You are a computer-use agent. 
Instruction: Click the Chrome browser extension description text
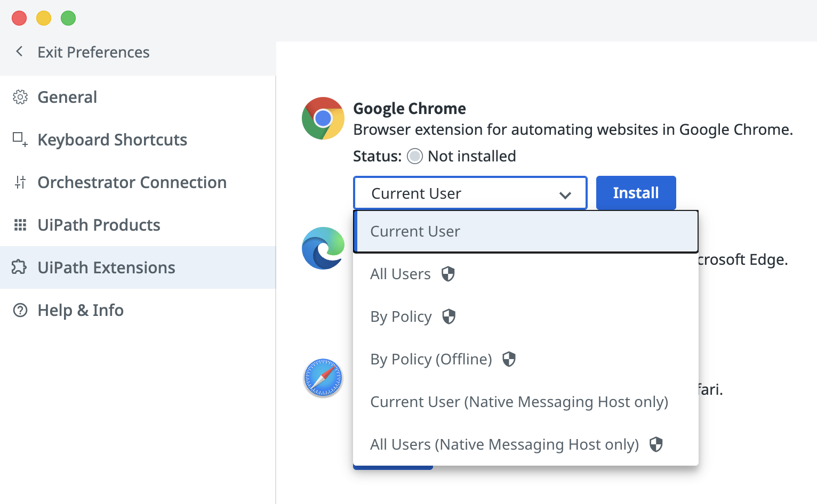tap(573, 130)
